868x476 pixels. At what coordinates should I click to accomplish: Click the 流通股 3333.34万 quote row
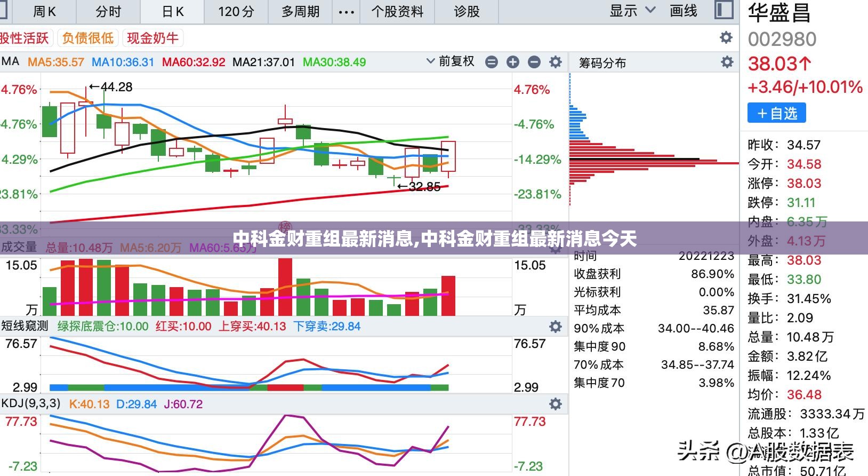pos(806,414)
